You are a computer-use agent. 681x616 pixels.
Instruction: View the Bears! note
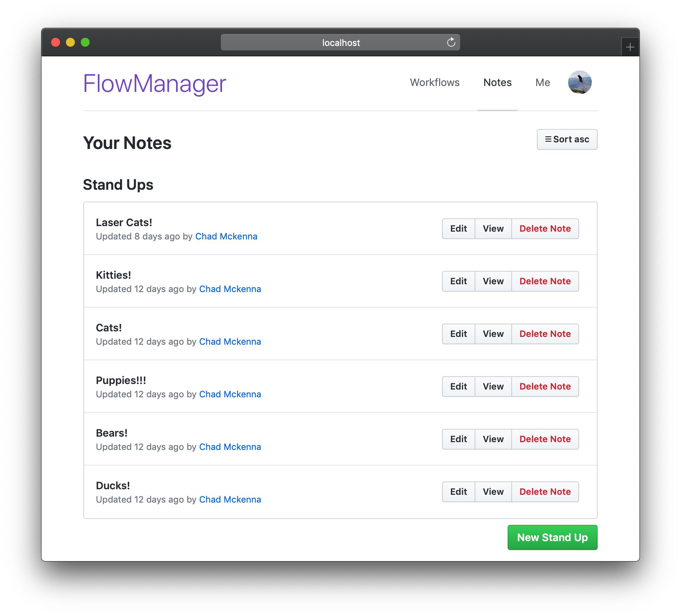pyautogui.click(x=493, y=439)
